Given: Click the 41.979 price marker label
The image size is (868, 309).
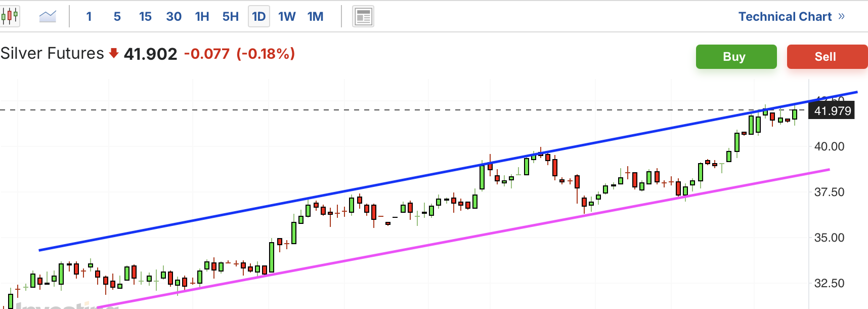Looking at the screenshot, I should coord(832,111).
